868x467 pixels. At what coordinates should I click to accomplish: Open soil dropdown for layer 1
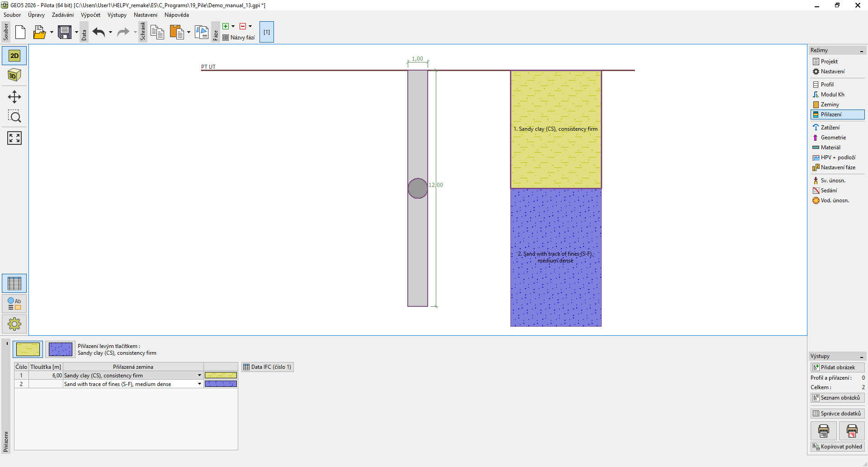pos(199,375)
